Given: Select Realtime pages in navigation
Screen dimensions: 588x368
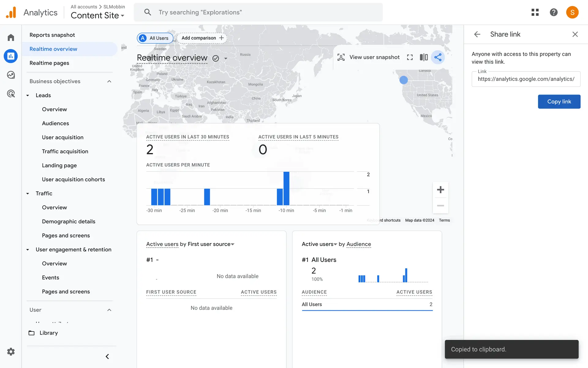Looking at the screenshot, I should click(x=49, y=63).
